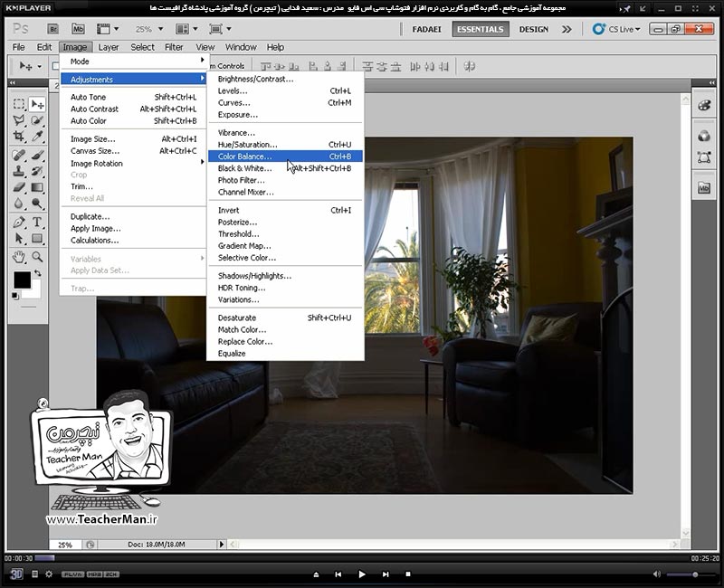
Task: Select the Lasso tool
Action: click(18, 120)
